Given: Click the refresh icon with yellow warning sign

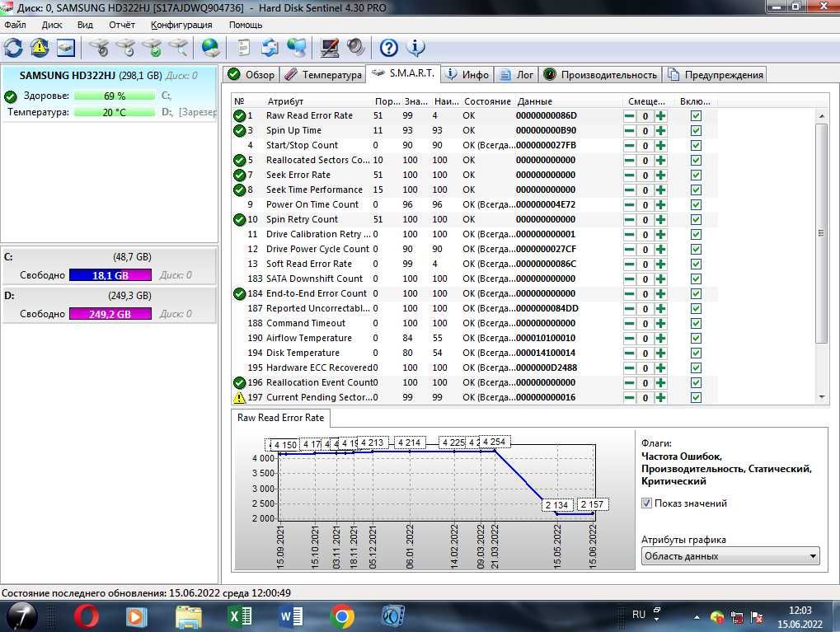Looking at the screenshot, I should tap(39, 48).
